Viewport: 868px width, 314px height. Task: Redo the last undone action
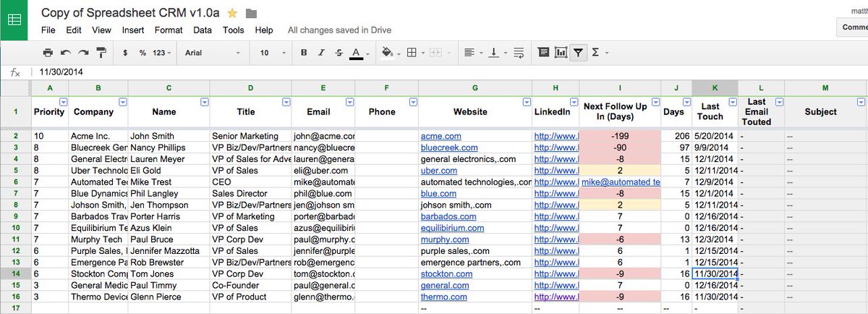pos(83,53)
